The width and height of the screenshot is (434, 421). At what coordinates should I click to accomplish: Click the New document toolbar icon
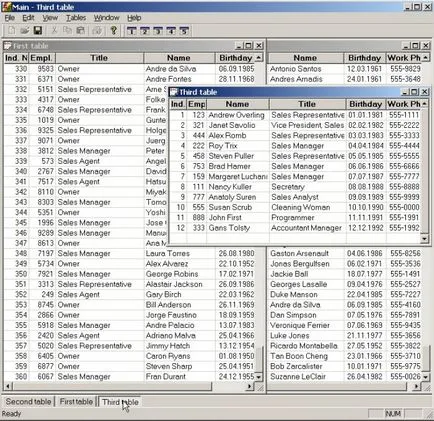tap(11, 31)
